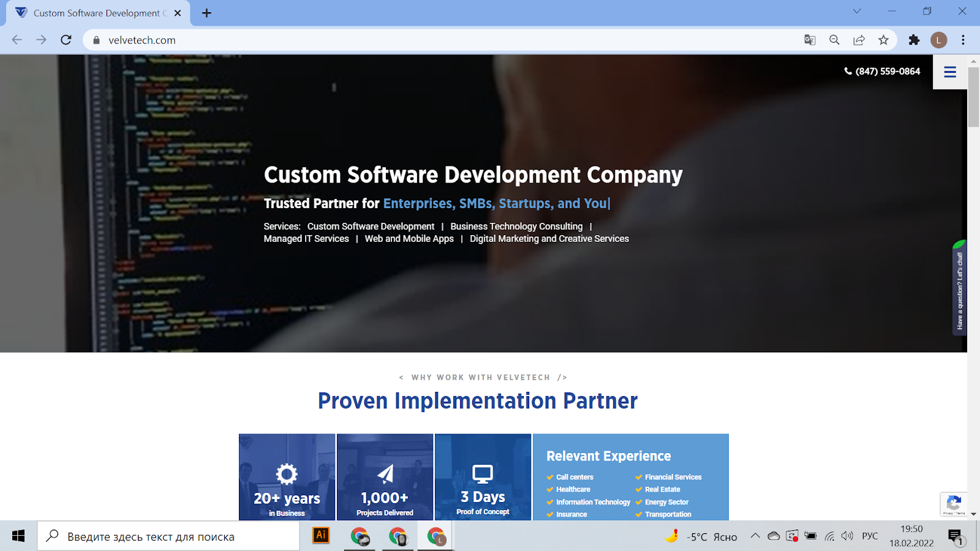Open a new browser tab
This screenshot has width=980, height=551.
pyautogui.click(x=207, y=13)
